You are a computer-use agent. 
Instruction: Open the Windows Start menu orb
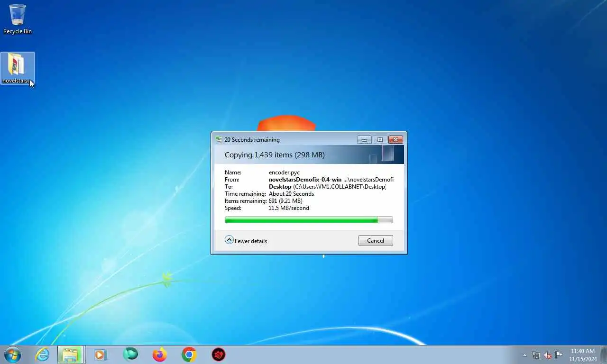click(x=13, y=355)
